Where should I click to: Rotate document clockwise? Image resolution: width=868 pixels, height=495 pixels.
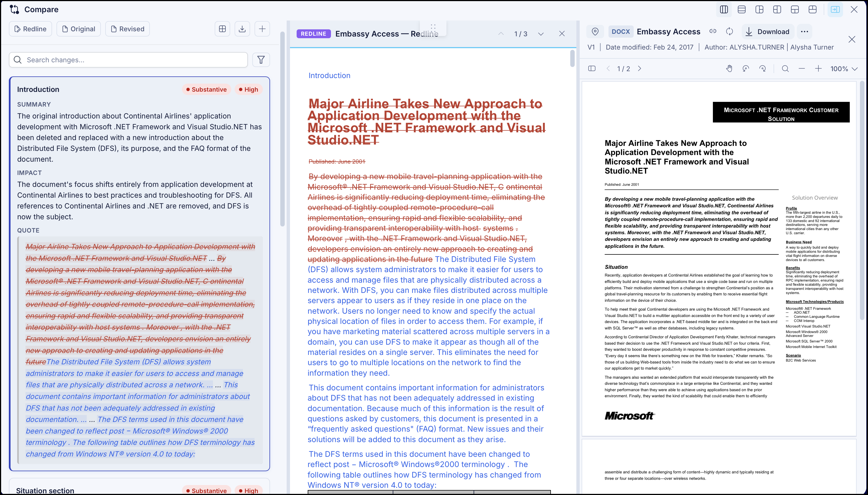(x=762, y=69)
